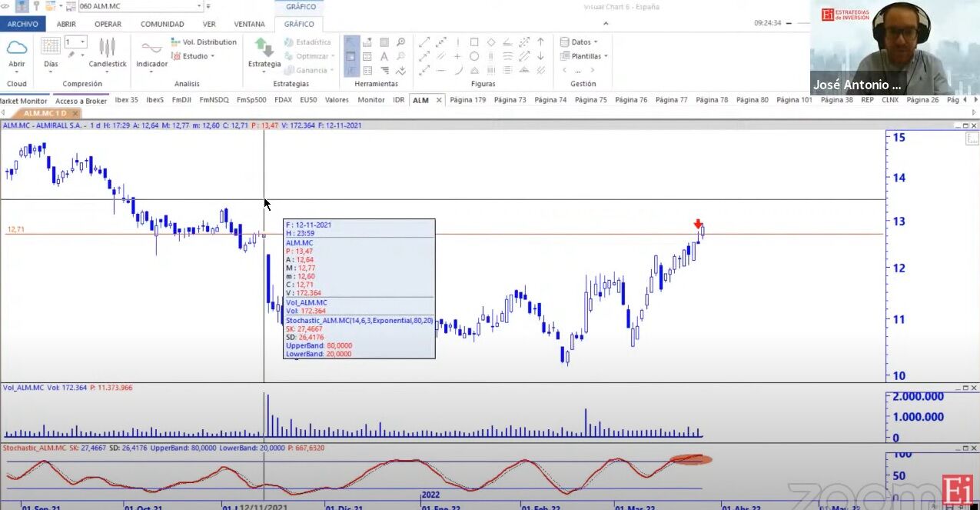Open the REP page tab
This screenshot has height=510, width=980.
(x=867, y=100)
